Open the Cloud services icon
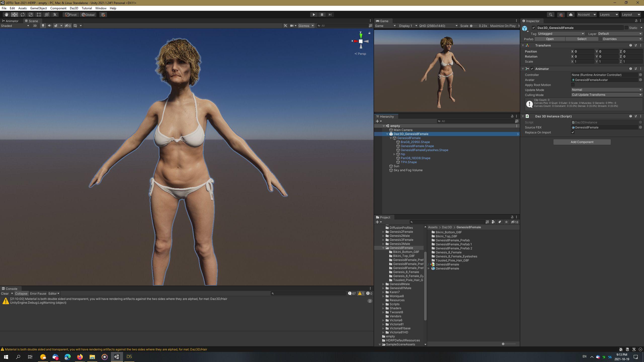Image resolution: width=644 pixels, height=362 pixels. pyautogui.click(x=571, y=15)
